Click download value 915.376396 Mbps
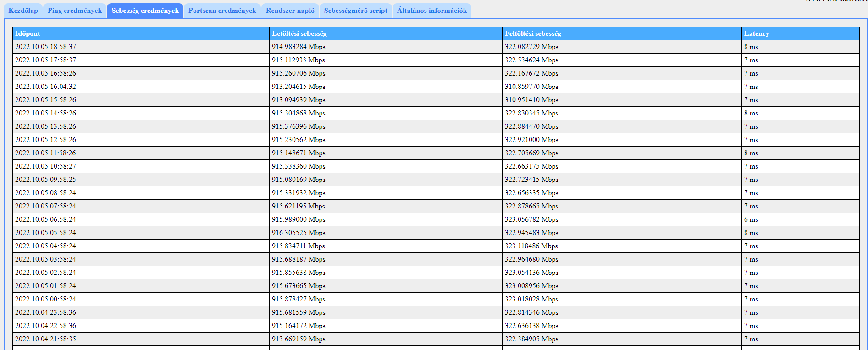This screenshot has width=868, height=350. 299,126
